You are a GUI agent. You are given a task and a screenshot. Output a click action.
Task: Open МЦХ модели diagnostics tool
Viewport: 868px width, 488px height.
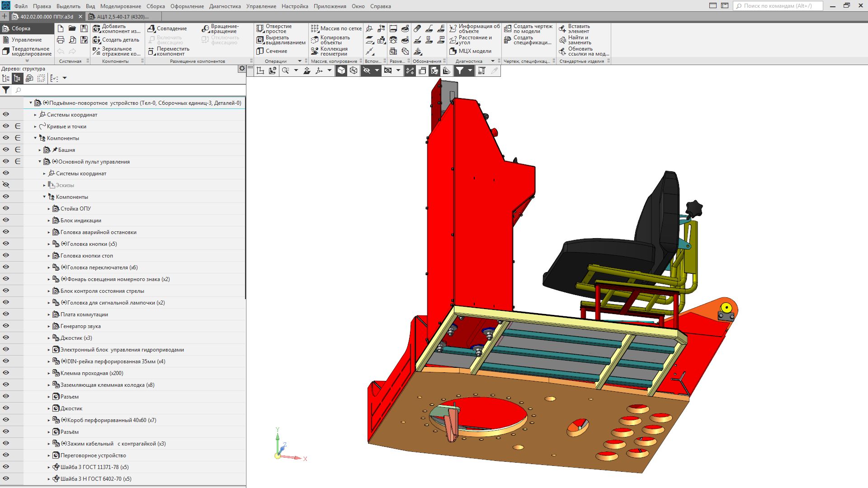click(x=470, y=51)
